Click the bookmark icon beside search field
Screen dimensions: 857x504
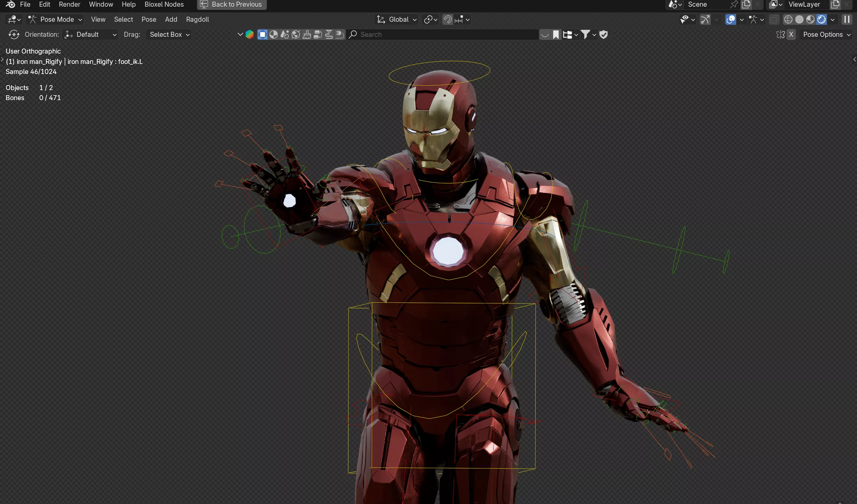(x=556, y=34)
